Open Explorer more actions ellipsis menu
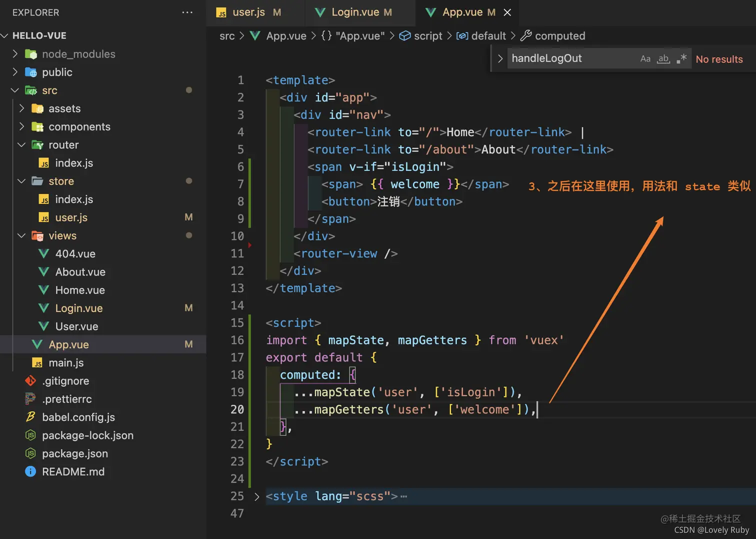 pos(187,12)
